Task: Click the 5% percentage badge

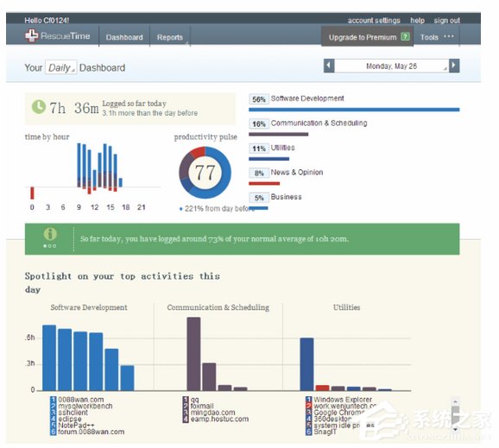Action: coord(259,198)
